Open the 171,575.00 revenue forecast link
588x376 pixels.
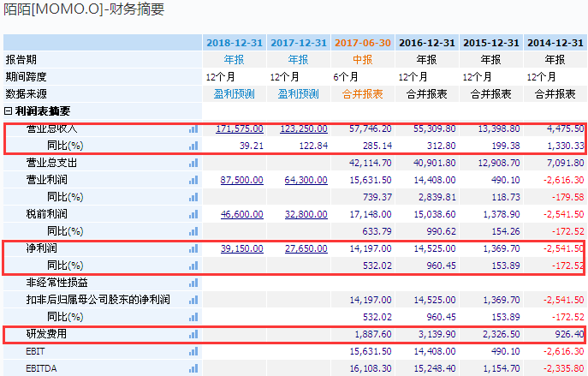237,128
